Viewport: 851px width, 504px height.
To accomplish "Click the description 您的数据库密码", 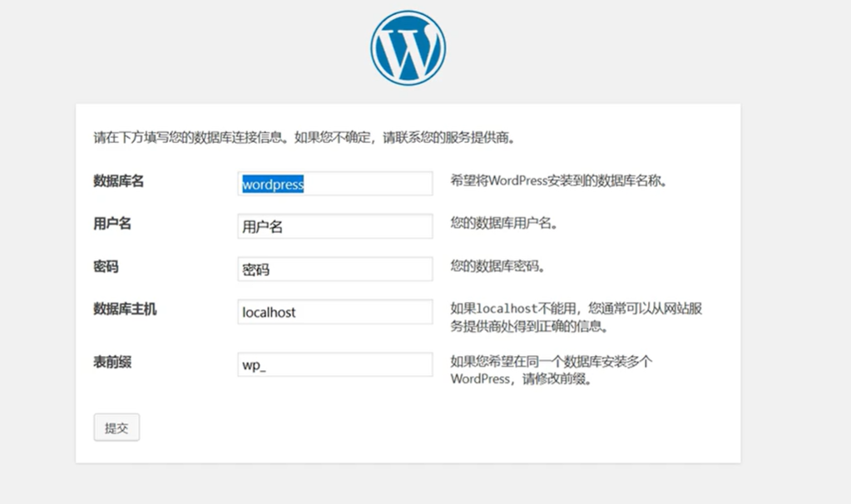I will [497, 266].
